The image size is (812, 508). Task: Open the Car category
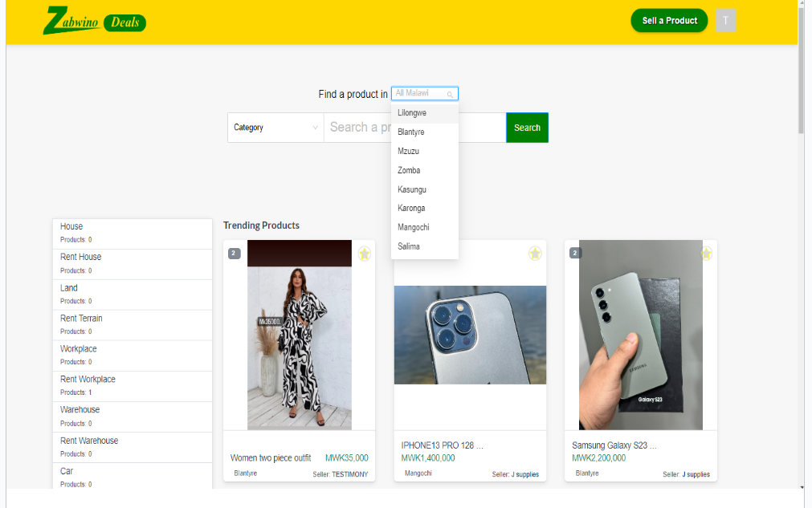coord(133,477)
